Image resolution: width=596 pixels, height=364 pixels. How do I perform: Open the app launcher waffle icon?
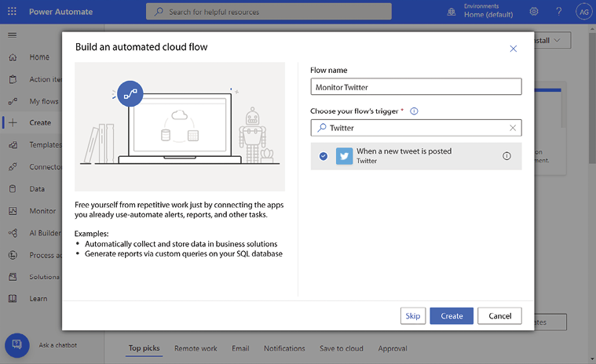pos(12,12)
